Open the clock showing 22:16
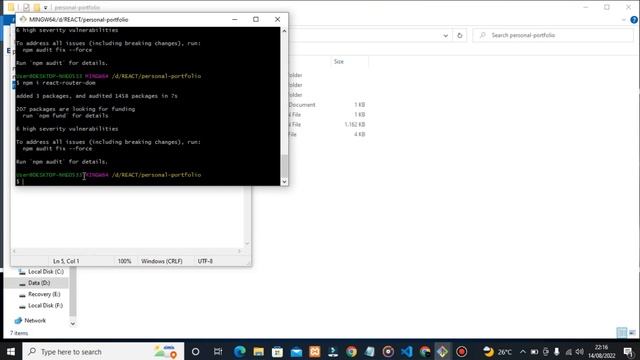Image resolution: width=640 pixels, height=360 pixels. (x=602, y=351)
